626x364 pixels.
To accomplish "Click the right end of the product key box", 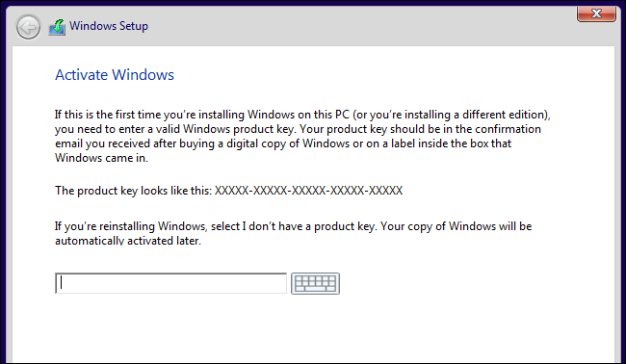I will point(279,283).
